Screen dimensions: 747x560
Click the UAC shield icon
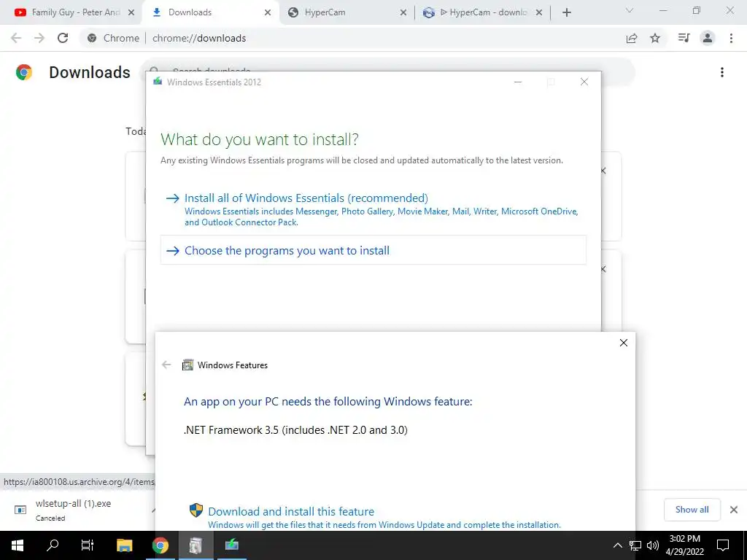pos(196,510)
